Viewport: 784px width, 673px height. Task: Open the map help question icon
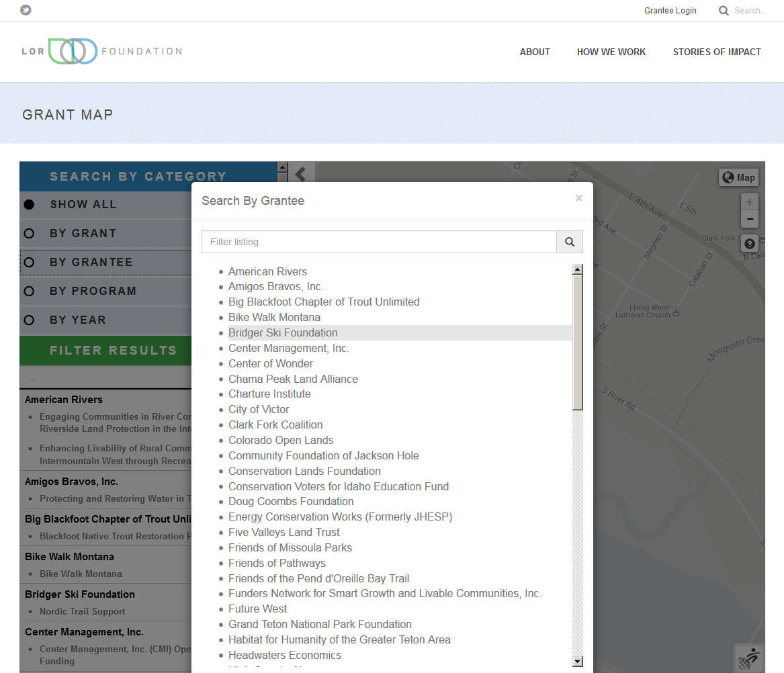click(x=750, y=244)
